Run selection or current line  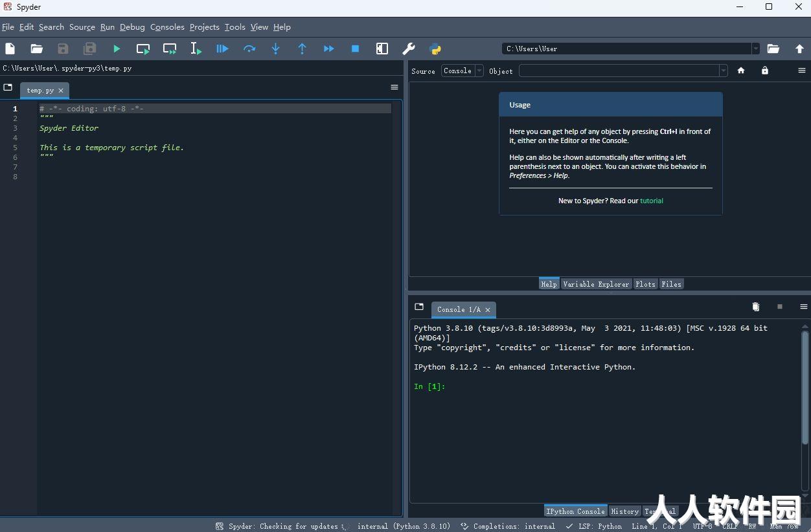pos(196,49)
